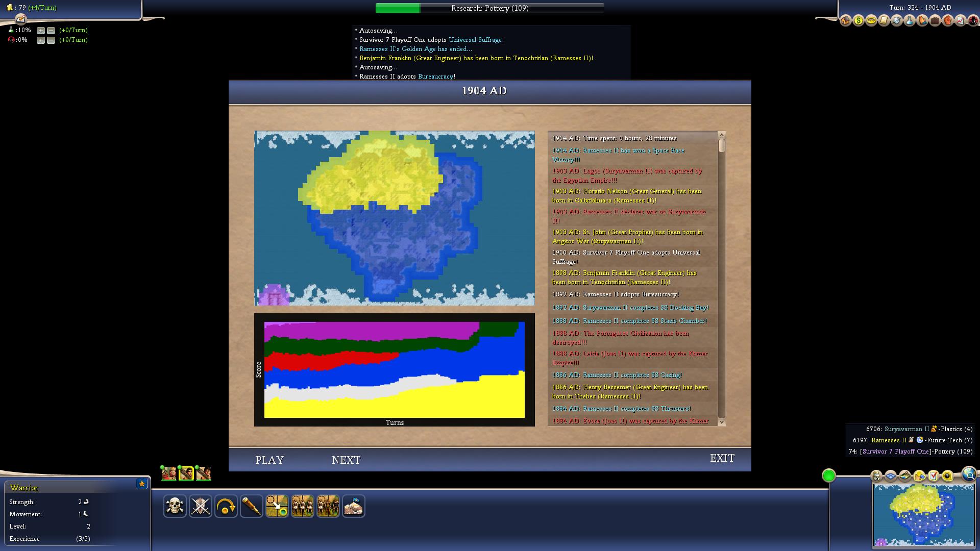This screenshot has width=980, height=551.
Task: Click the NEXT replay button
Action: pyautogui.click(x=346, y=460)
